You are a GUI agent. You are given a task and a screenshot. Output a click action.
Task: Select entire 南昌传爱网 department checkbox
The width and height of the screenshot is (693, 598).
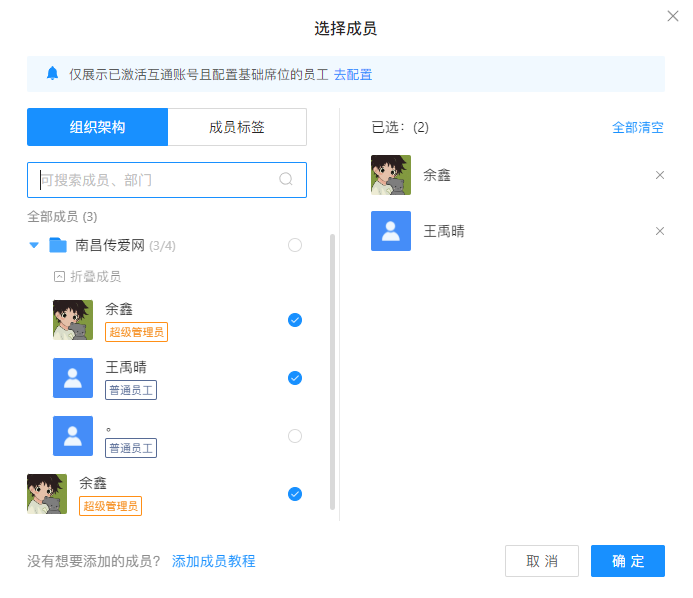[295, 245]
